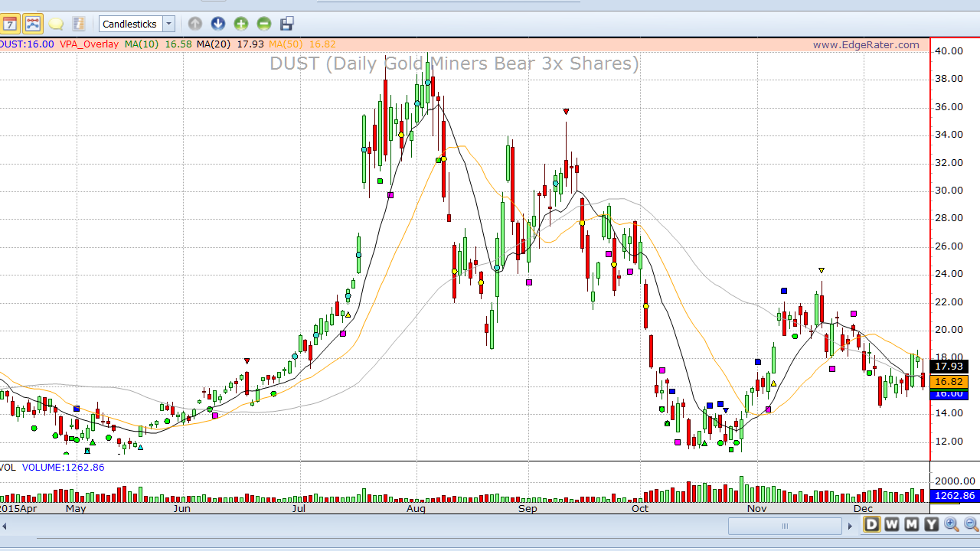Click the yellow triangle marker above November high
The height and width of the screenshot is (551, 980).
[822, 270]
